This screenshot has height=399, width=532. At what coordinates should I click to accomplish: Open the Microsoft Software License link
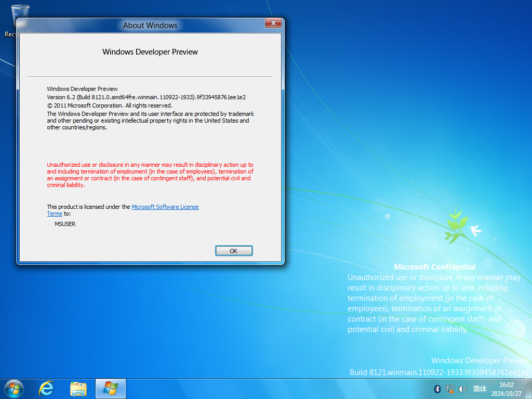(165, 207)
